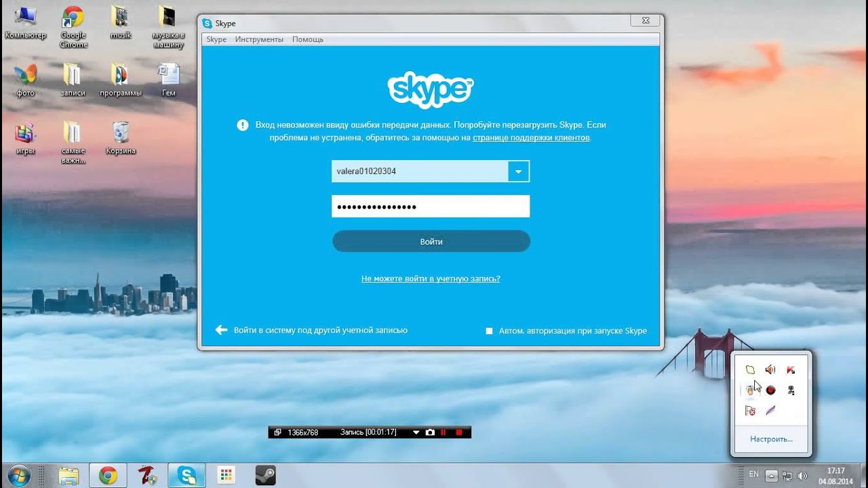Click the speaker icon in tray popup
Screen dimensions: 868x488
(x=770, y=370)
